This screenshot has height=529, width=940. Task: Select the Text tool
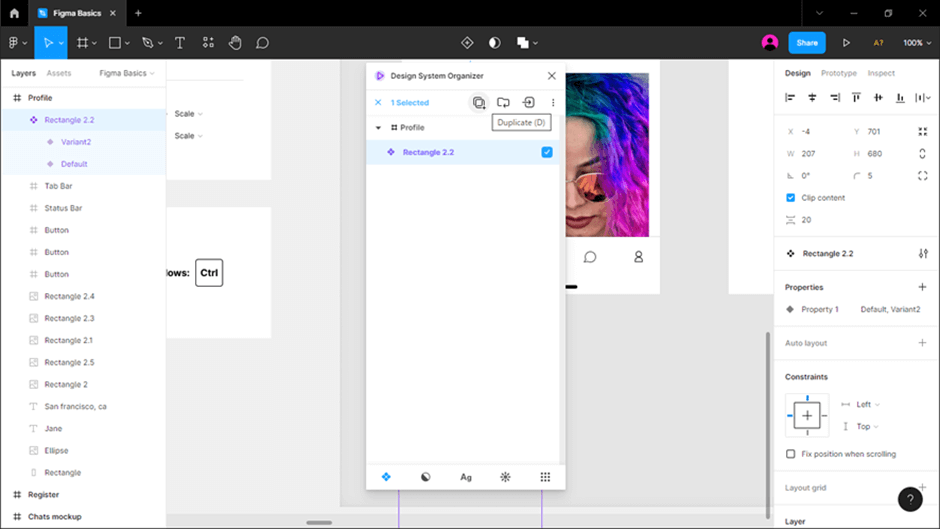179,43
